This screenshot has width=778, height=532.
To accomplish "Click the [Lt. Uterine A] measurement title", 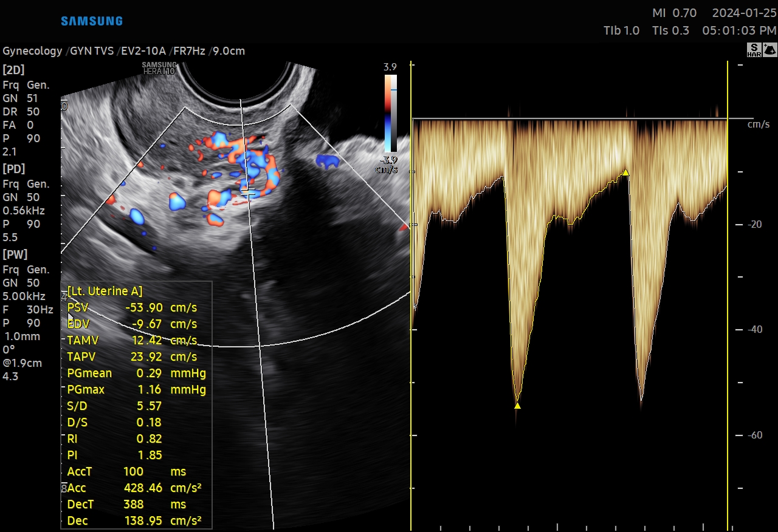I will pyautogui.click(x=105, y=291).
